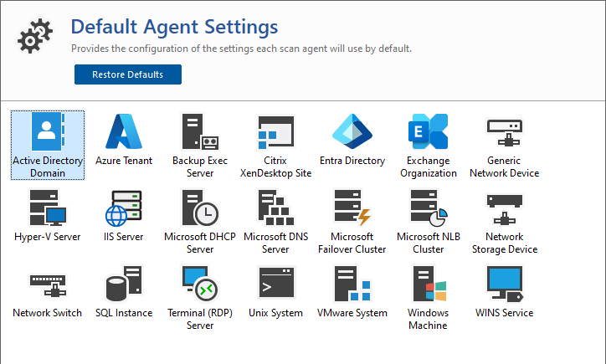Screen dimensions: 606x364
Task: Click the Microsoft DHCP Server icon
Action: pos(200,208)
